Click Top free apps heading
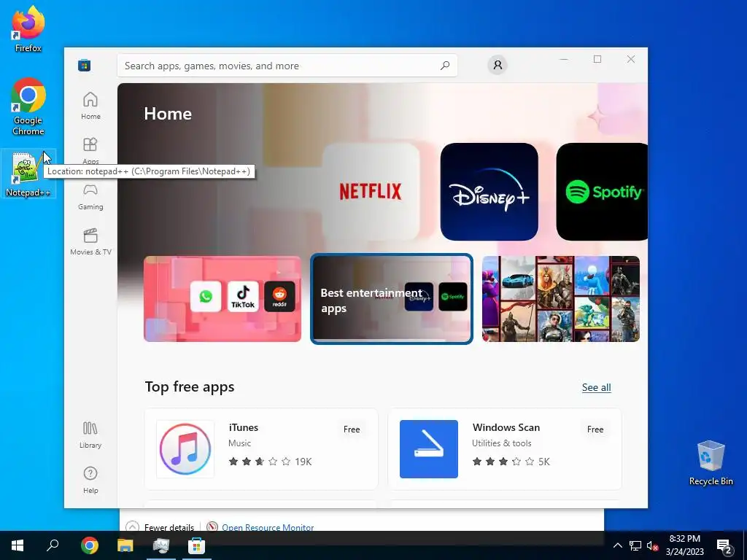This screenshot has height=560, width=747. tap(190, 386)
